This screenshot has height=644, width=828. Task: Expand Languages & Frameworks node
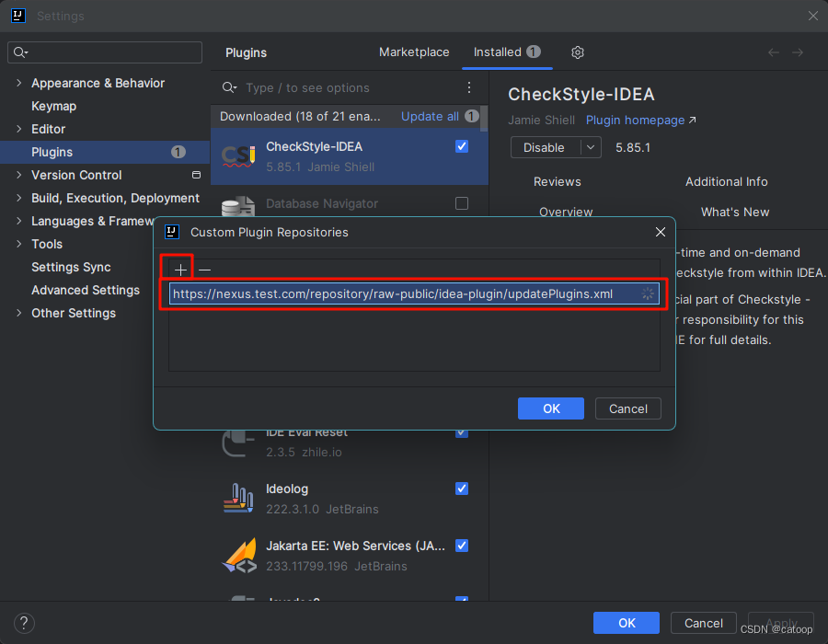click(x=19, y=221)
